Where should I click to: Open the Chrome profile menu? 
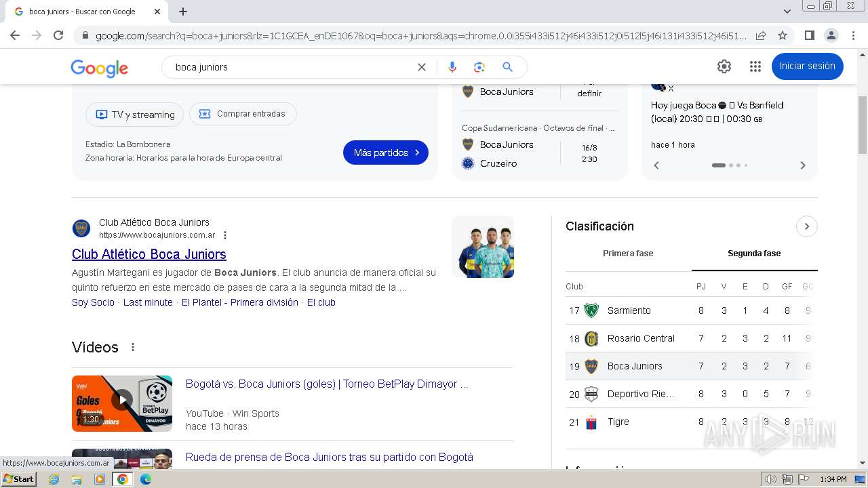pos(831,35)
